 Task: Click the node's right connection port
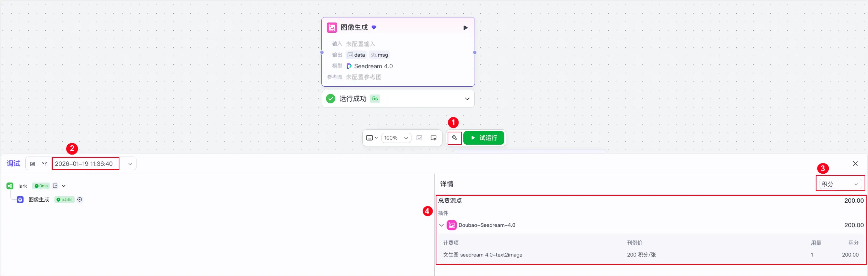(475, 53)
